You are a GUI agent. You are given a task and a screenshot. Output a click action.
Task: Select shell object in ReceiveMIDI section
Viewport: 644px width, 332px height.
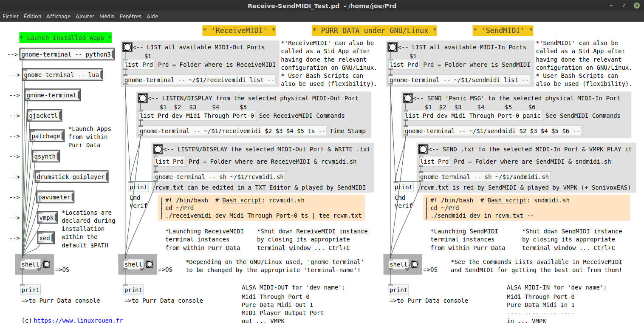[x=133, y=264]
